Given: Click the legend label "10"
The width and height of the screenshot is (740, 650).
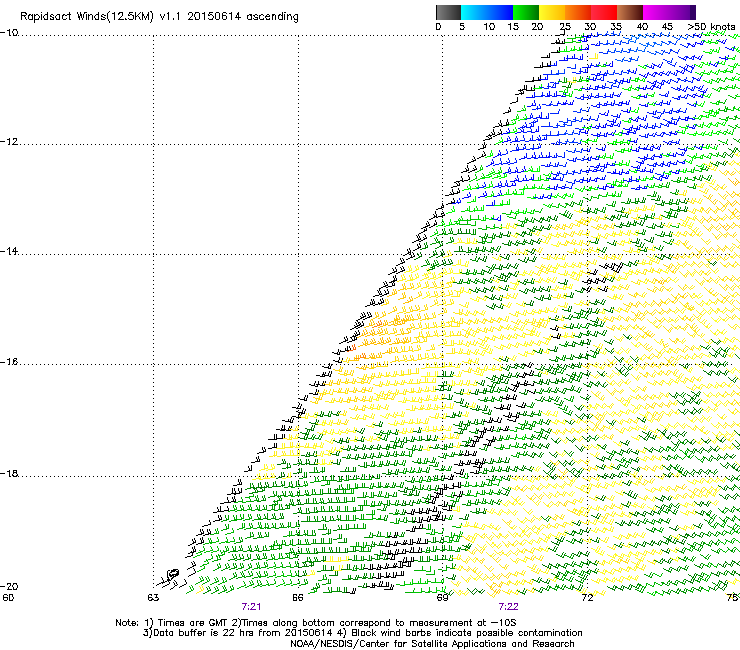Looking at the screenshot, I should coord(489,27).
